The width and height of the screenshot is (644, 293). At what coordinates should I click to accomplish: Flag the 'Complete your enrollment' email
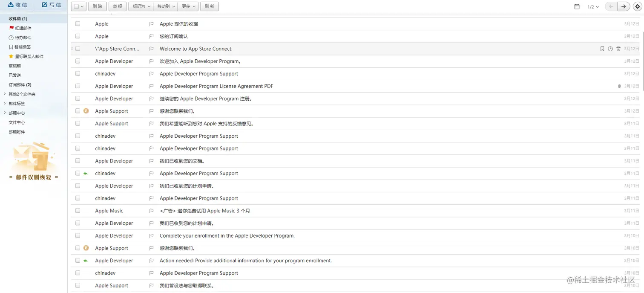pyautogui.click(x=151, y=236)
